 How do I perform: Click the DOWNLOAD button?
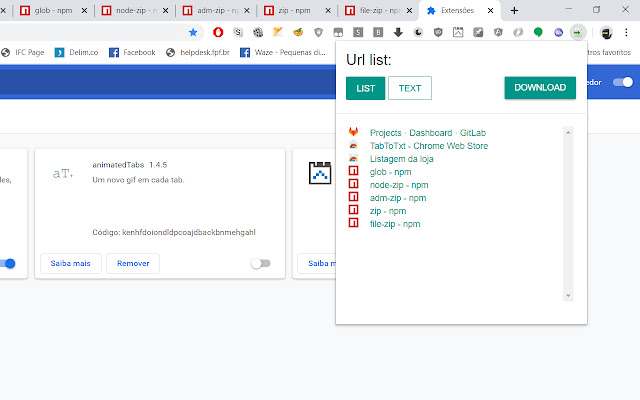click(540, 88)
